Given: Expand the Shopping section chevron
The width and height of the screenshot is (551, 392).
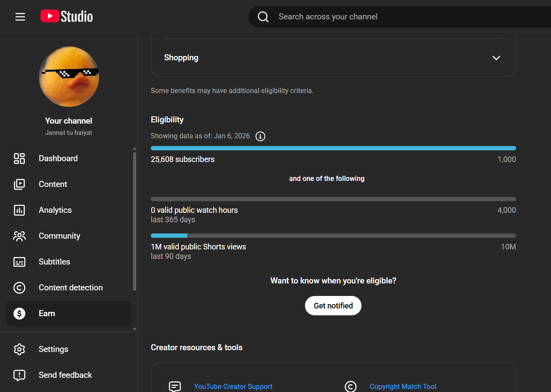Looking at the screenshot, I should [x=496, y=58].
